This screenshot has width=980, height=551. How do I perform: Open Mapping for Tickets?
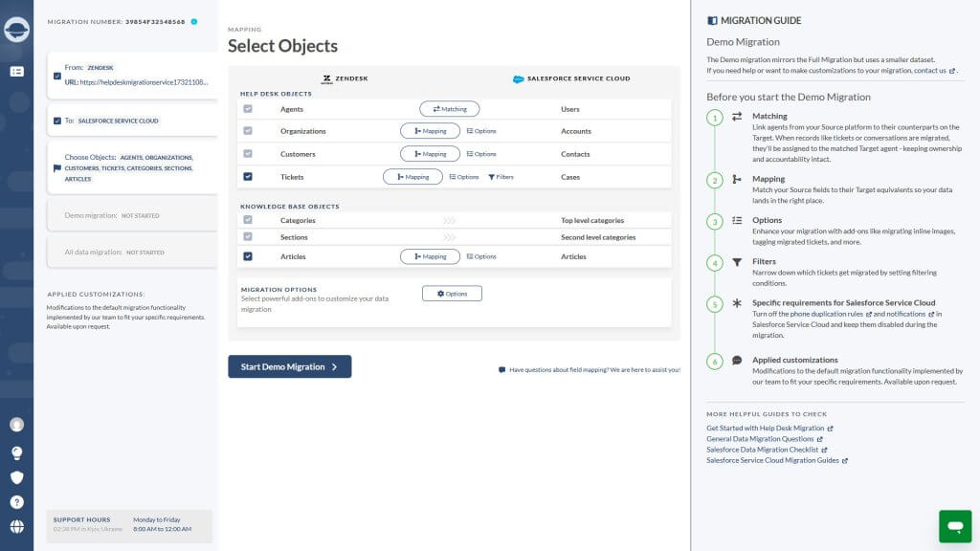[412, 177]
